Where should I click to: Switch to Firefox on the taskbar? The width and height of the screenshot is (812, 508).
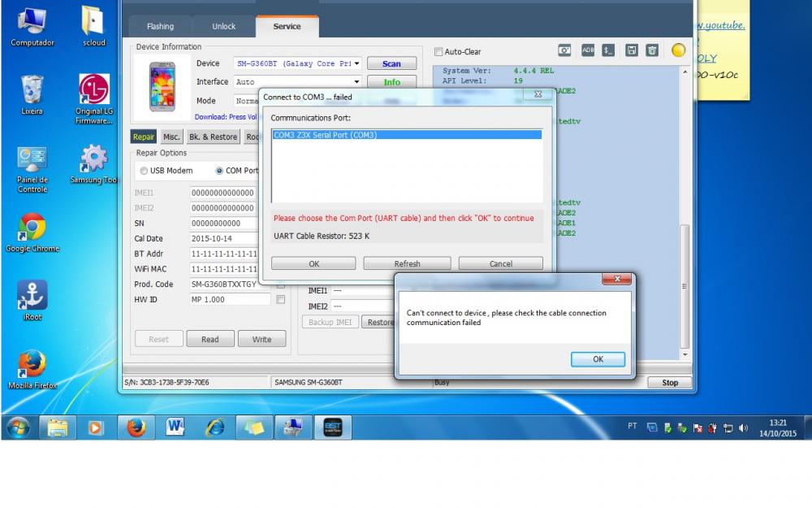pyautogui.click(x=136, y=428)
